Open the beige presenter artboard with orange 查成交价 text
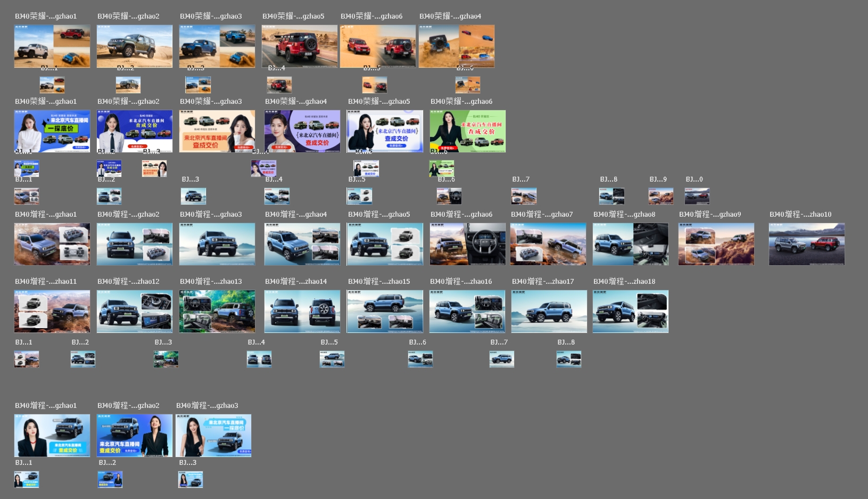 [x=217, y=132]
